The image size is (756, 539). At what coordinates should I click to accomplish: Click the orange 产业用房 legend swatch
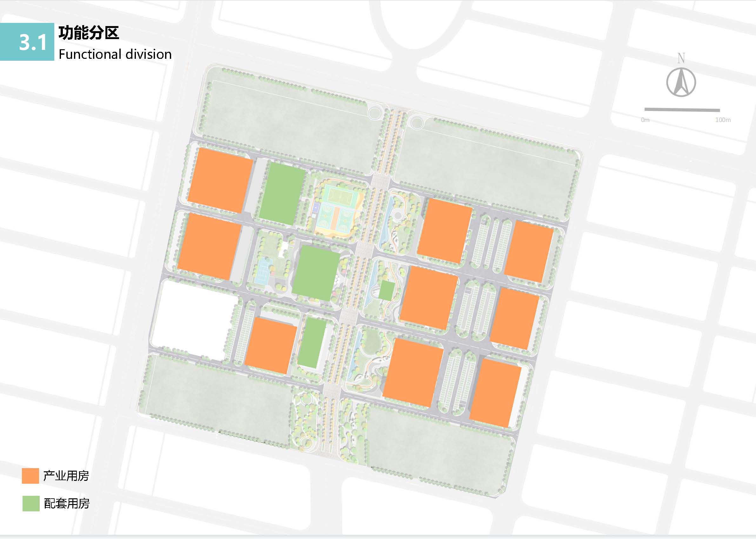30,476
